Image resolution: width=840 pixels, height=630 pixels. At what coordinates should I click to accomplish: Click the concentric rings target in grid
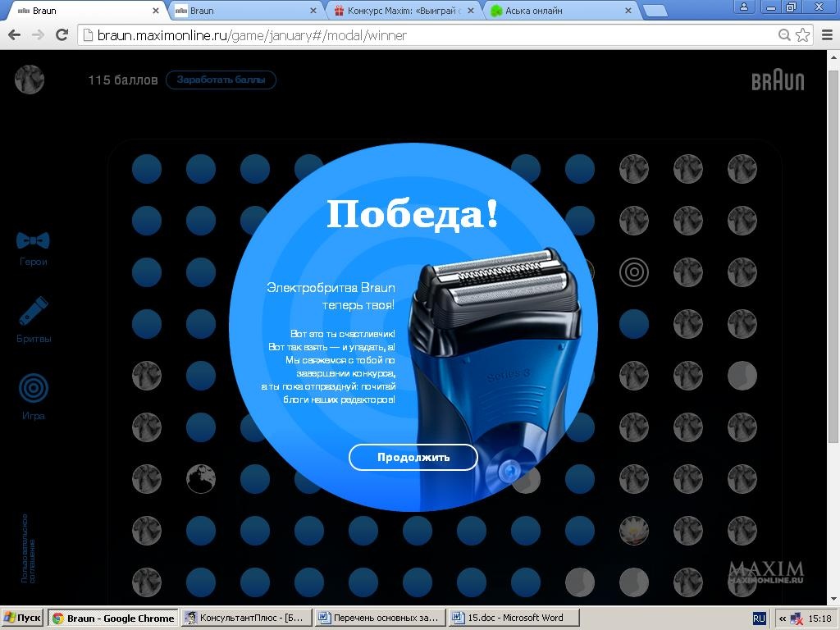(x=634, y=272)
